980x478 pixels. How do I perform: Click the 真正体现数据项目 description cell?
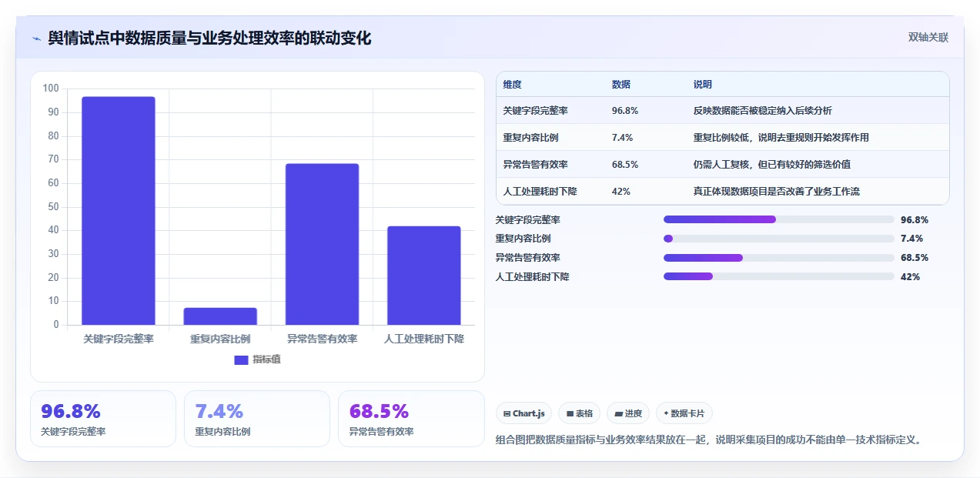point(777,192)
